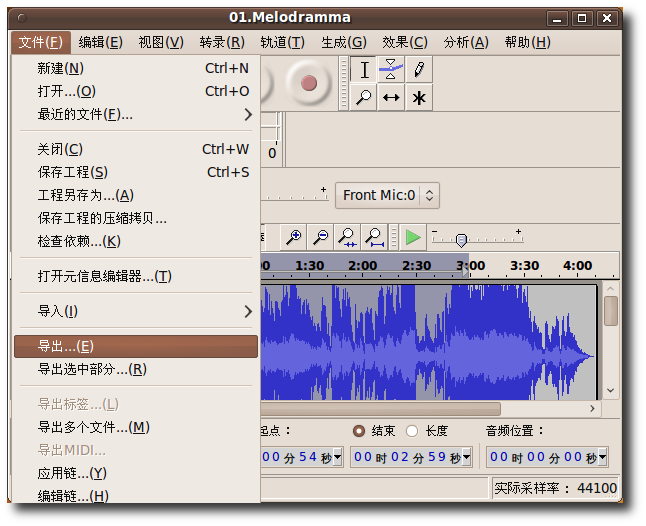Click the 3:30 mark on the timeline ruler
The height and width of the screenshot is (526, 646).
[x=524, y=266]
